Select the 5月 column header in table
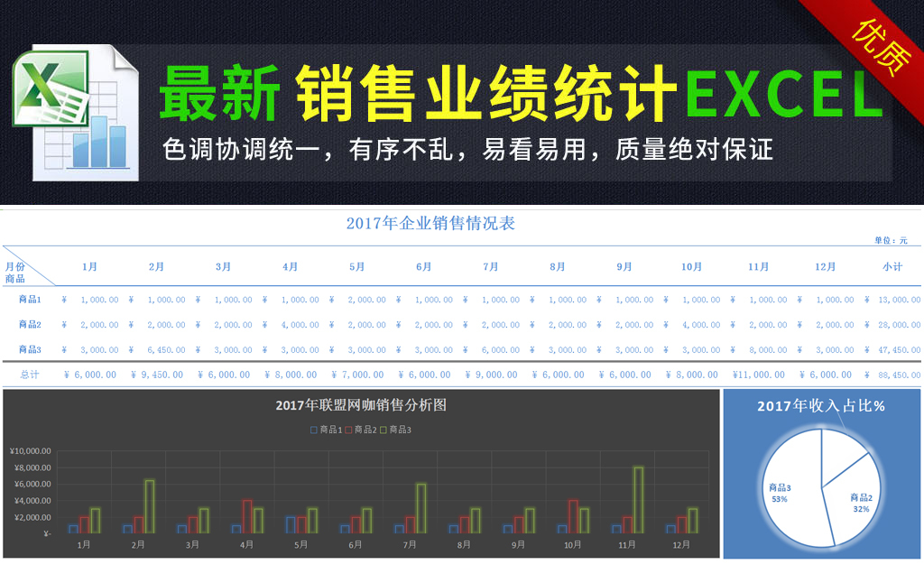The height and width of the screenshot is (583, 924). tap(356, 267)
